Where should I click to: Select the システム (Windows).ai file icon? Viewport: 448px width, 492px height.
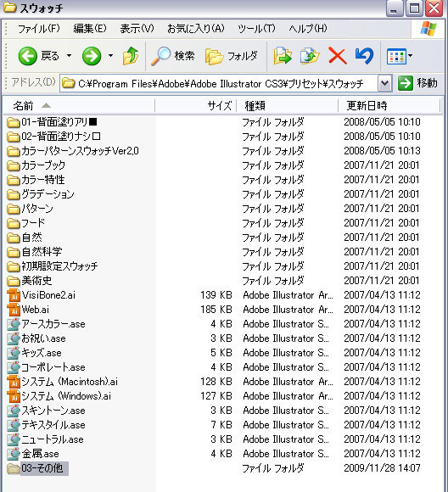14,396
